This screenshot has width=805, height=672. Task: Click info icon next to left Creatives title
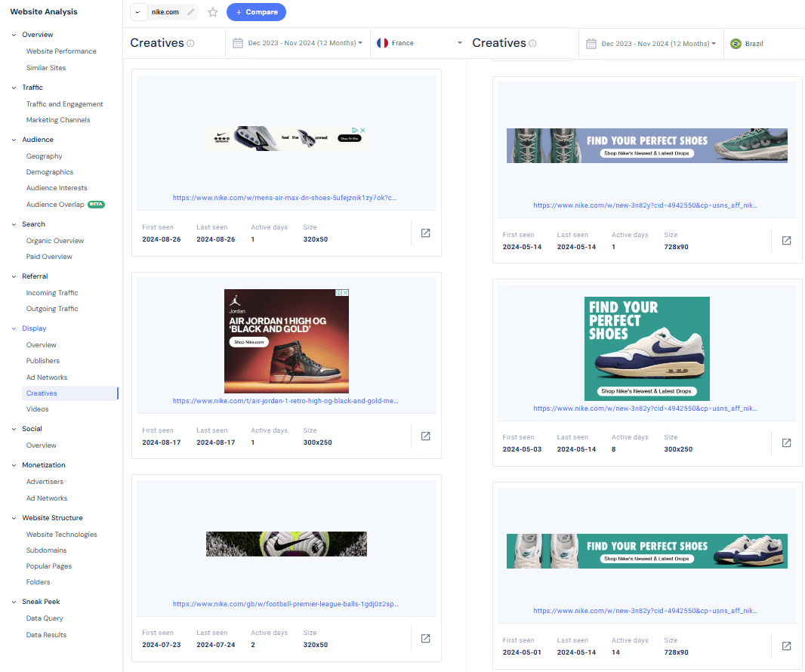coord(190,44)
